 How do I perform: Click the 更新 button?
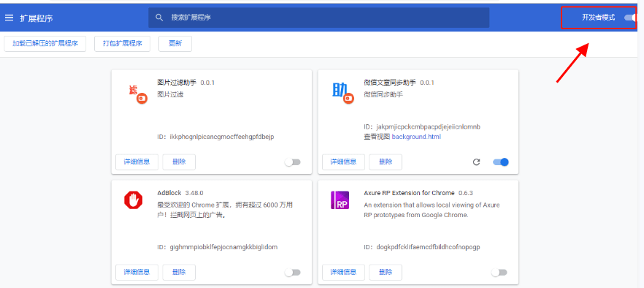(175, 44)
